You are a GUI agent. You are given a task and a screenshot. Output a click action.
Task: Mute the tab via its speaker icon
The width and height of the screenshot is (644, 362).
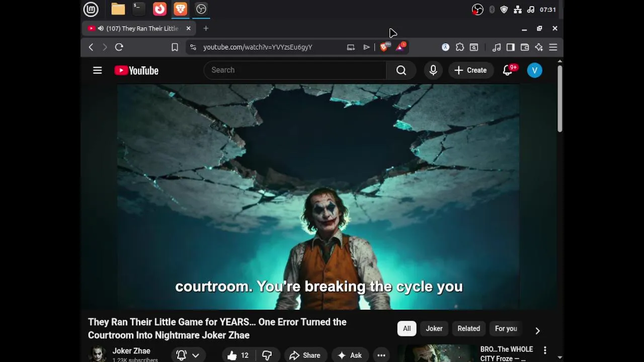coord(101,29)
